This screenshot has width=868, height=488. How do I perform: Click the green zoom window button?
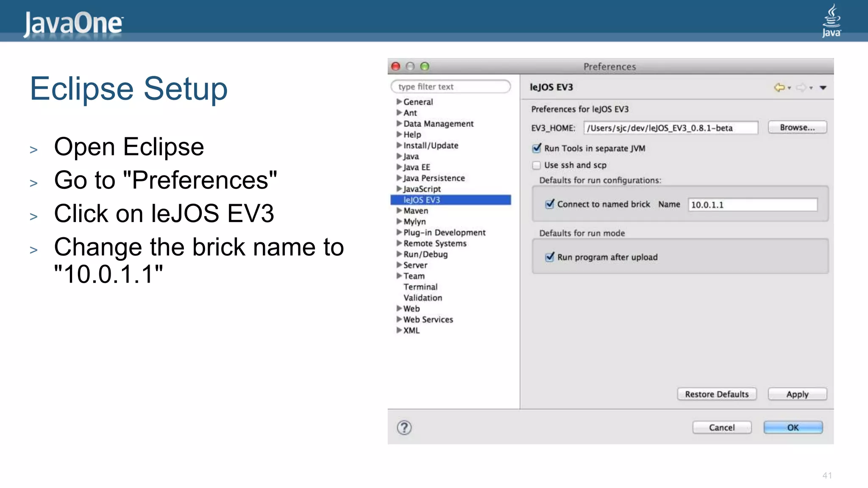[425, 67]
